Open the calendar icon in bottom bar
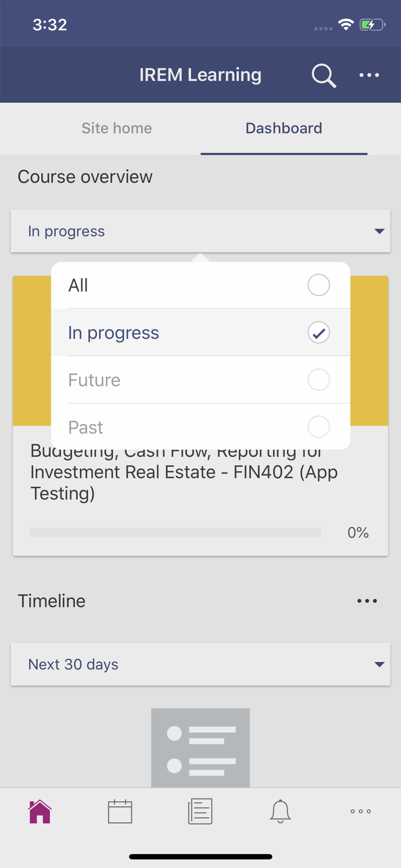Screen dimensions: 401x868 pos(120,811)
